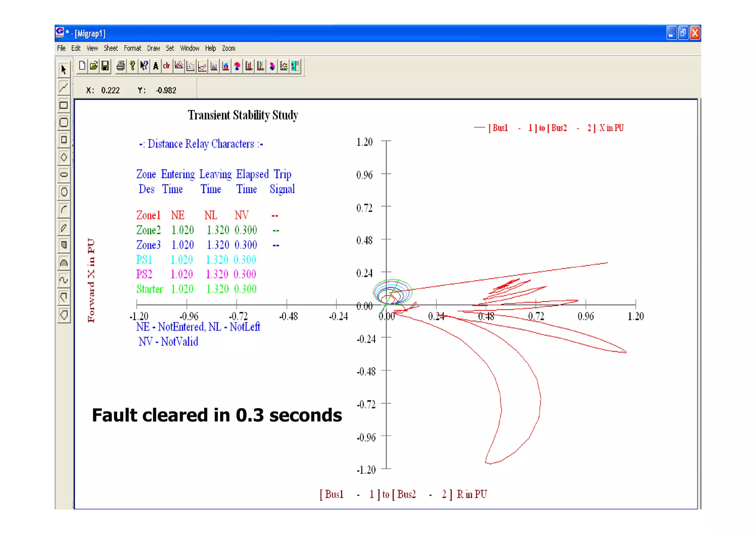Select the diamond shape tool

pyautogui.click(x=64, y=157)
